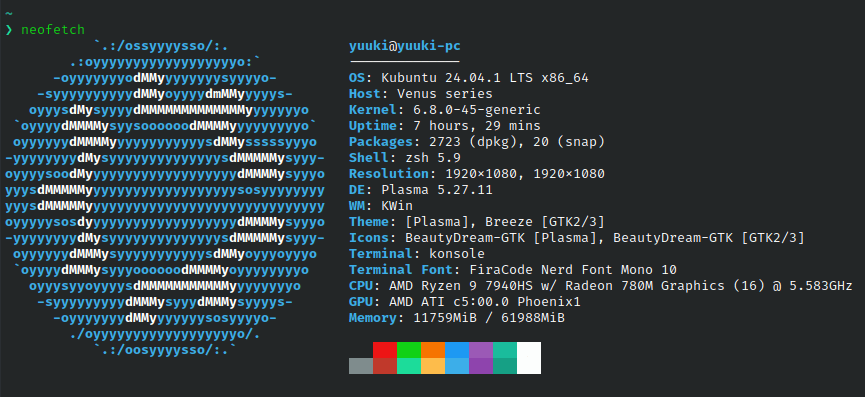Click the yuuki@yuuki-pc title line
This screenshot has width=865, height=397.
(405, 46)
